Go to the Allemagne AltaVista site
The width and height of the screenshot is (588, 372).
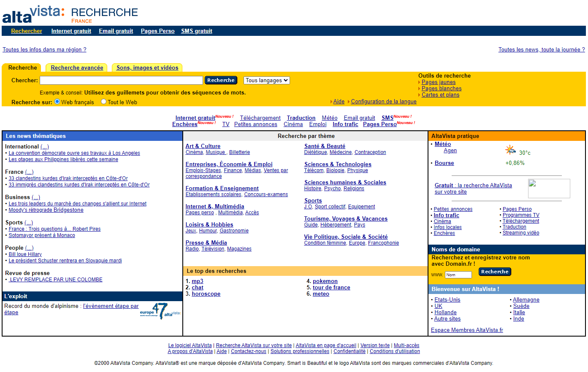coord(526,299)
